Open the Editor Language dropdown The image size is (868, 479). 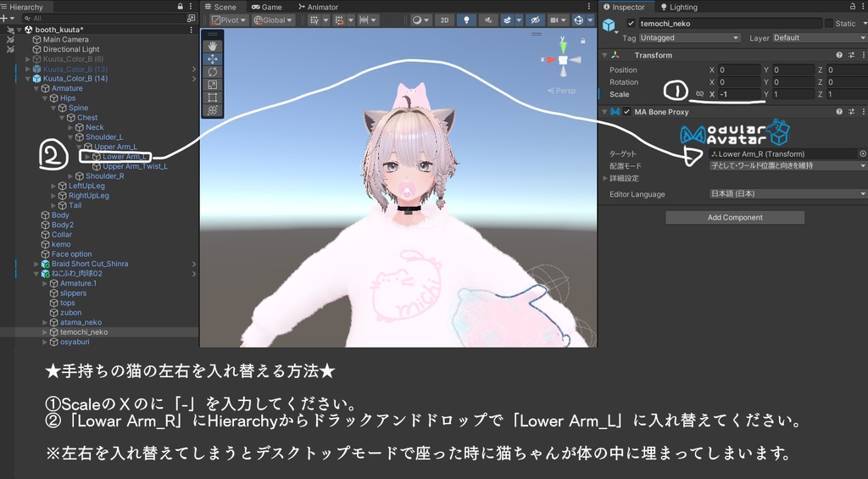point(787,194)
